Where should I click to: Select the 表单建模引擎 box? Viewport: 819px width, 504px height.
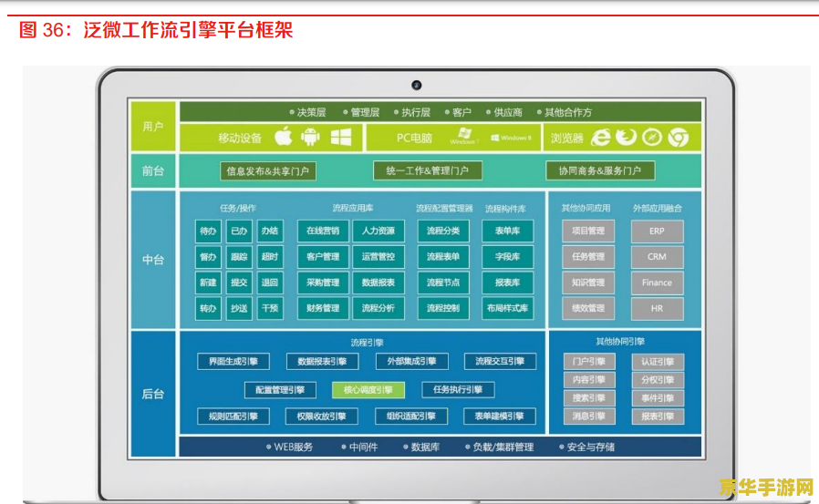[500, 417]
